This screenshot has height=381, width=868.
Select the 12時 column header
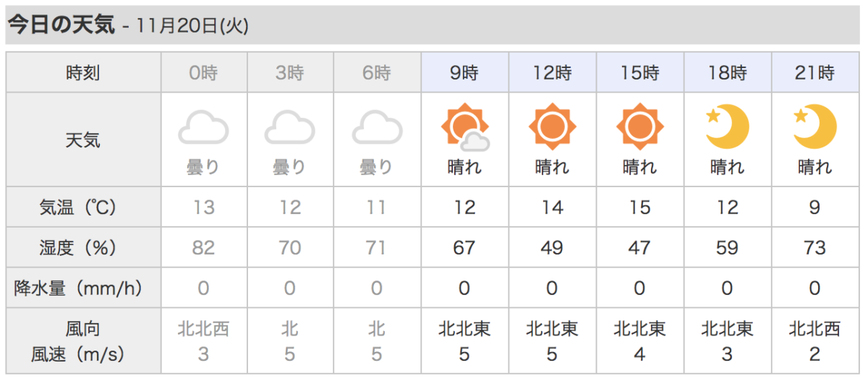pyautogui.click(x=552, y=73)
